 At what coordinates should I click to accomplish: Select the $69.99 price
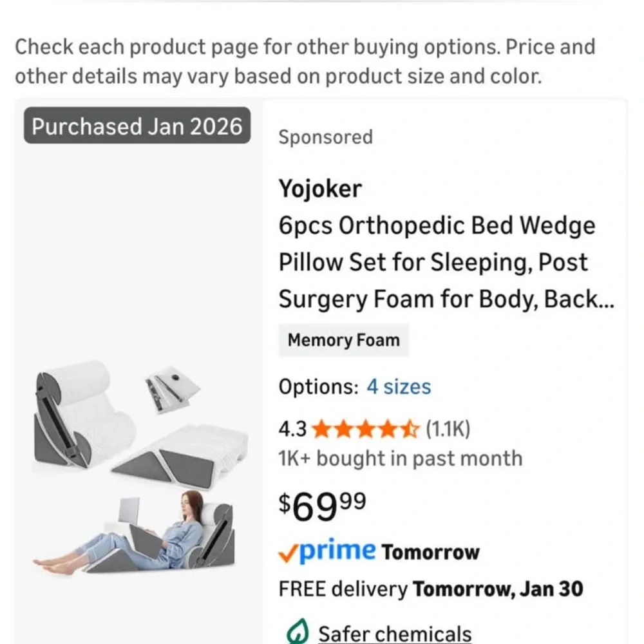322,506
